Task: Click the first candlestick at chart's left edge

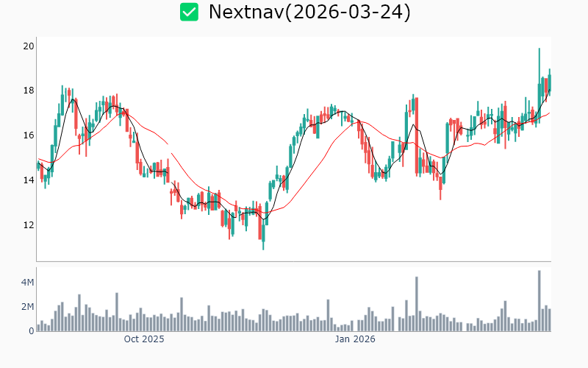Action: 38,166
